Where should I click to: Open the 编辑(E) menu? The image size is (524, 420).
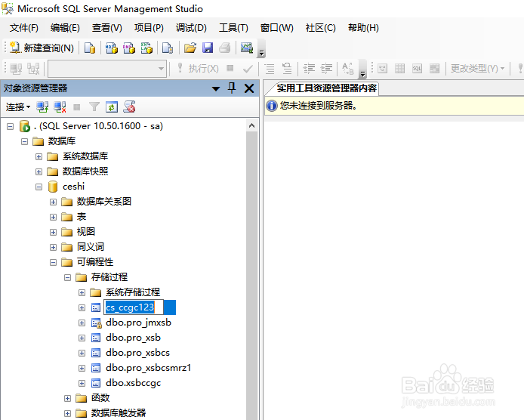pyautogui.click(x=65, y=28)
